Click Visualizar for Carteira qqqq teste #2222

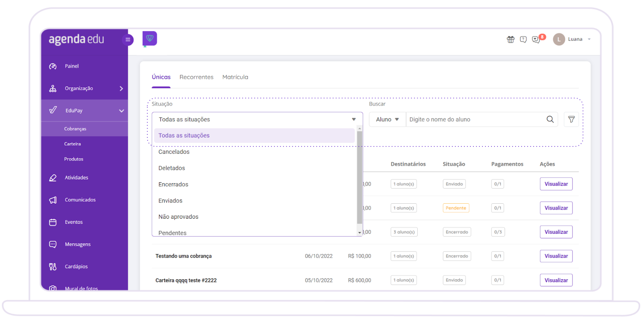pos(556,280)
